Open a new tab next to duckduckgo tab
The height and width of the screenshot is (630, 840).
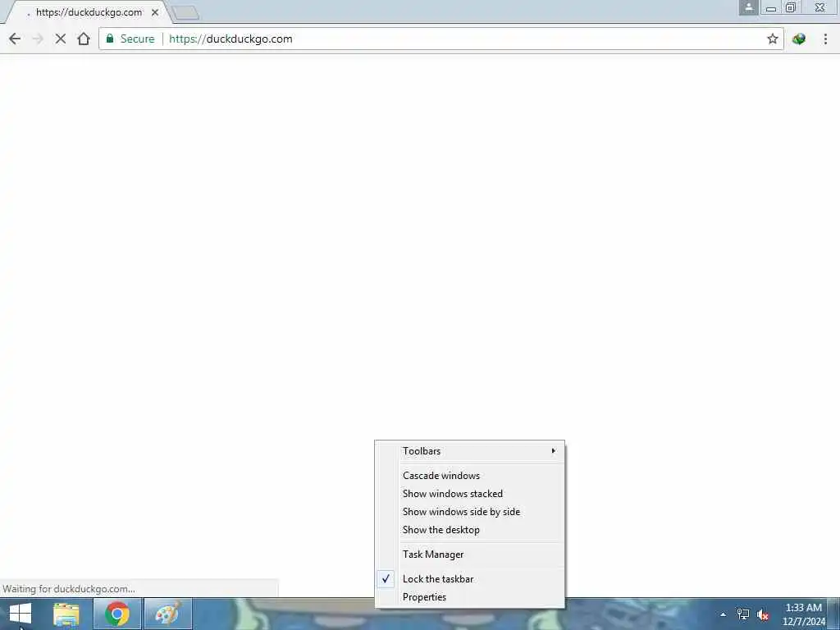coord(186,12)
